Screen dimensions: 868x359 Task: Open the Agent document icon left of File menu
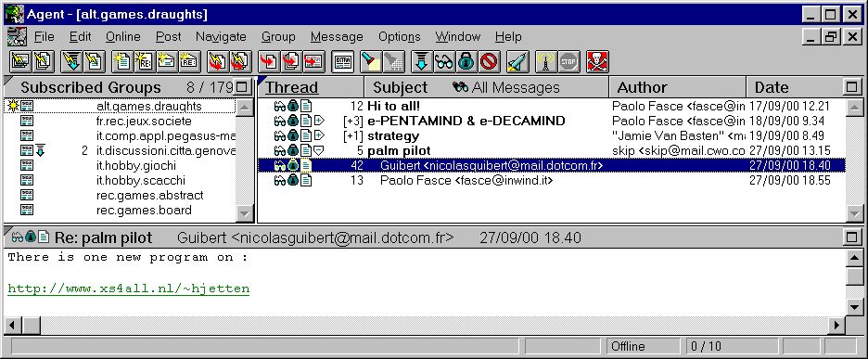(x=17, y=36)
